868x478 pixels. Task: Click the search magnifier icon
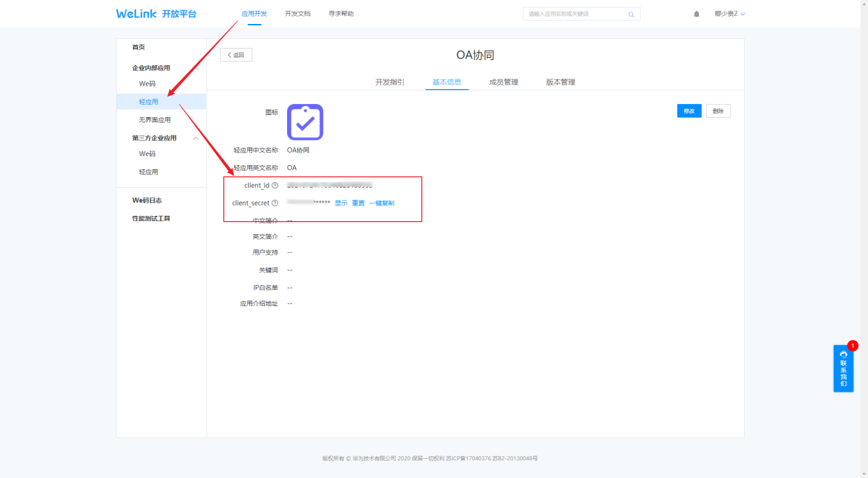click(x=631, y=14)
